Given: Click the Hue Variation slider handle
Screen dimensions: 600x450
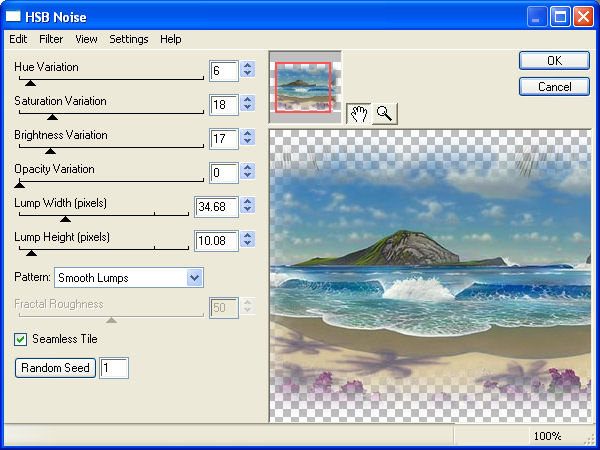Looking at the screenshot, I should [x=29, y=82].
